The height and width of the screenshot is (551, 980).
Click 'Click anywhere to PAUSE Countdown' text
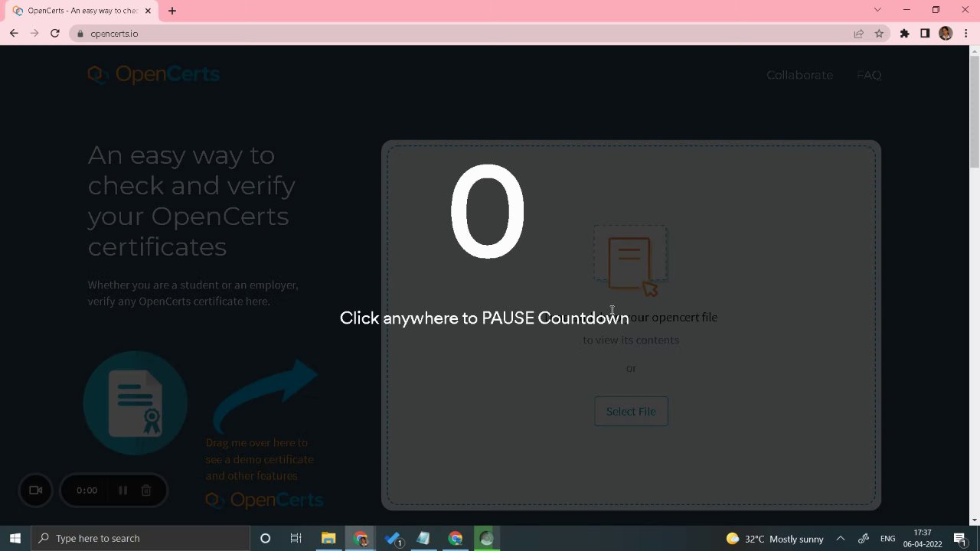[484, 318]
